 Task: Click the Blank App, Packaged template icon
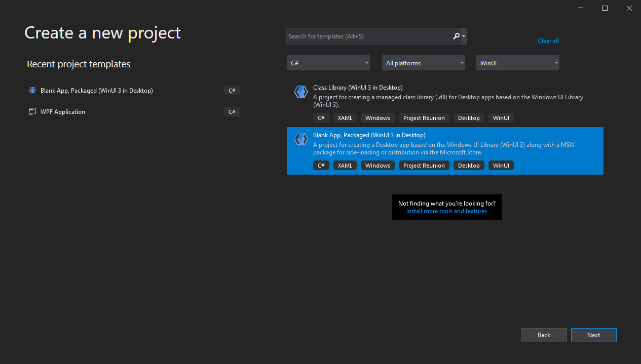click(x=300, y=139)
